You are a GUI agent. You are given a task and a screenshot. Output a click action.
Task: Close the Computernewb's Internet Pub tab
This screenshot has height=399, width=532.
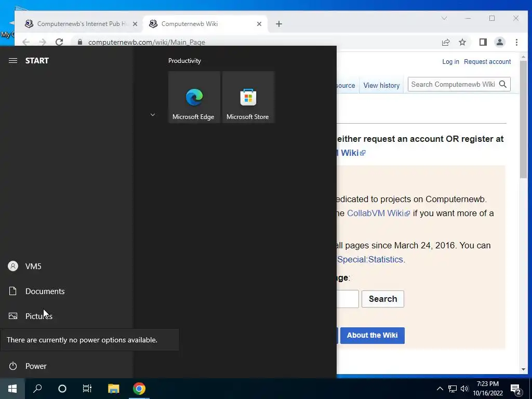click(x=135, y=24)
